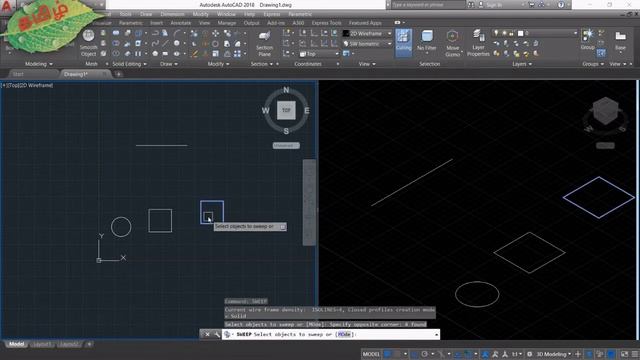Toggle the grid display in status bar
This screenshot has height=360, width=640.
coord(387,354)
